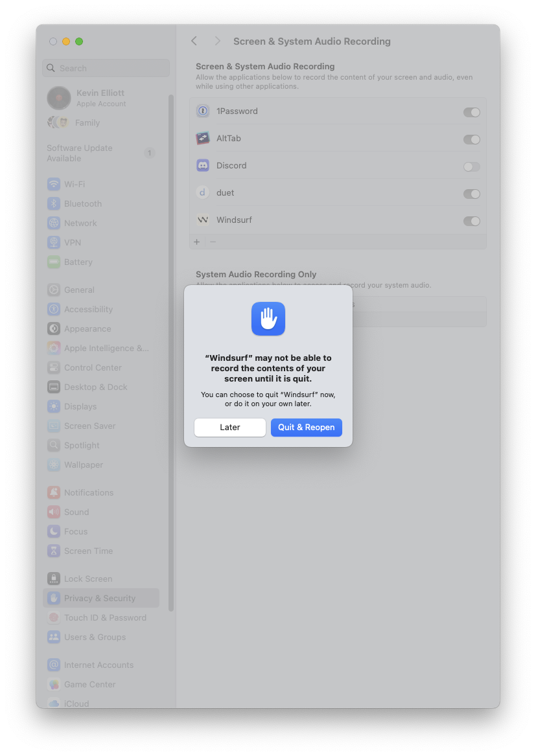536x756 pixels.
Task: Disable AltTab screen recording toggle
Action: click(471, 139)
